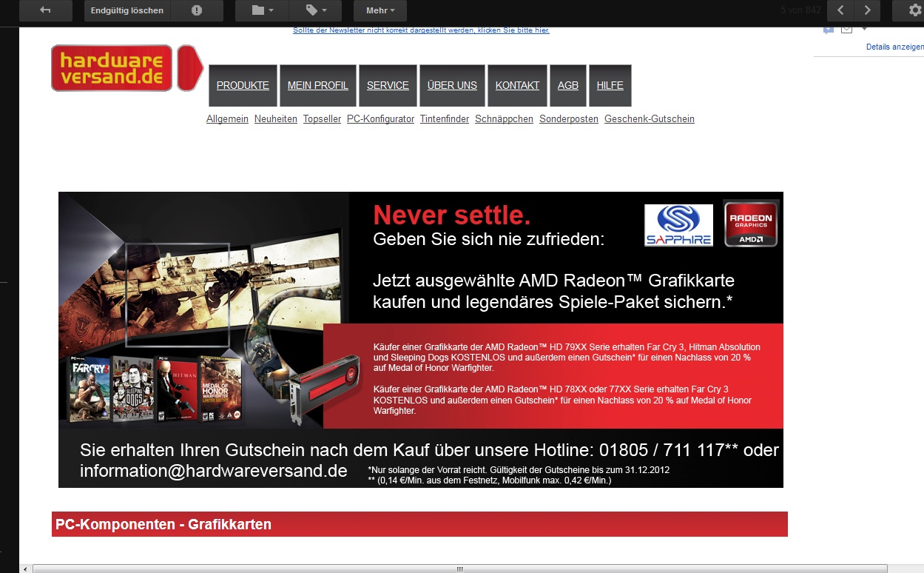Go to the newer message arrow
924x573 pixels.
pos(840,10)
